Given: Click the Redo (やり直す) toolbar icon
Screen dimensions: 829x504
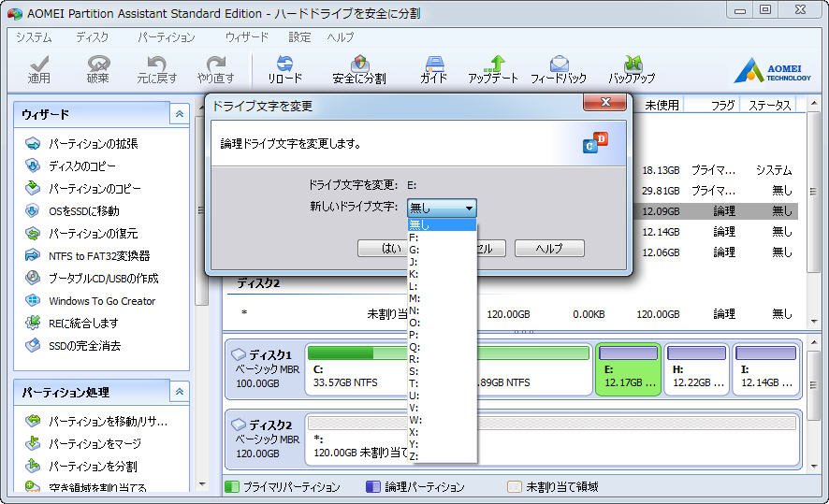Looking at the screenshot, I should [216, 70].
